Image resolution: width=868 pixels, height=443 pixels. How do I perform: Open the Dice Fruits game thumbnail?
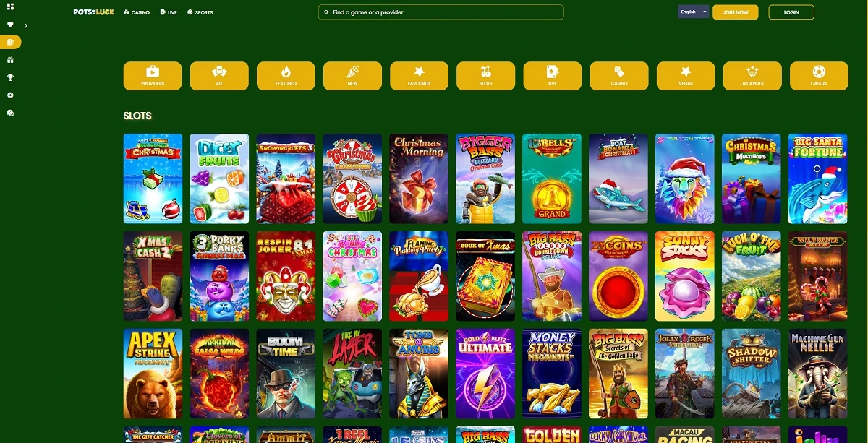pyautogui.click(x=219, y=179)
